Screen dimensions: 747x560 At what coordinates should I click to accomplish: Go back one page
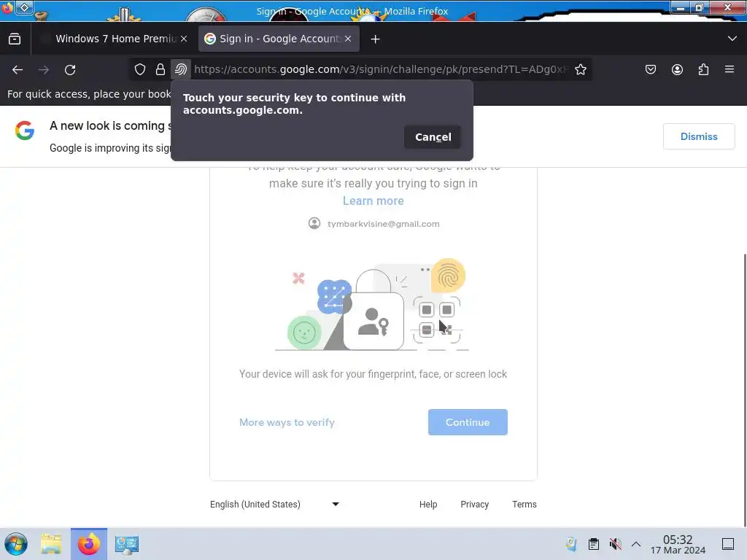tap(18, 70)
